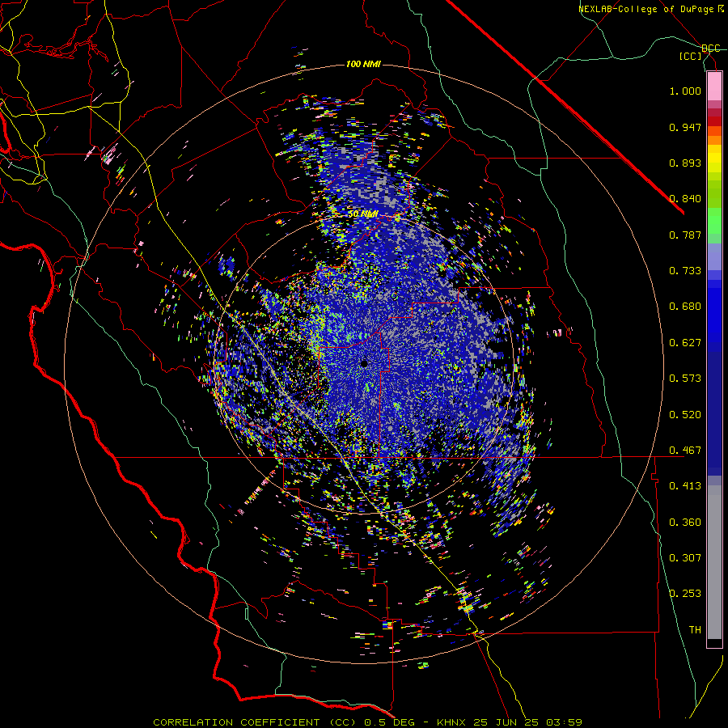Click the 0.307 legend value
Screen dimensions: 728x728
pyautogui.click(x=685, y=558)
